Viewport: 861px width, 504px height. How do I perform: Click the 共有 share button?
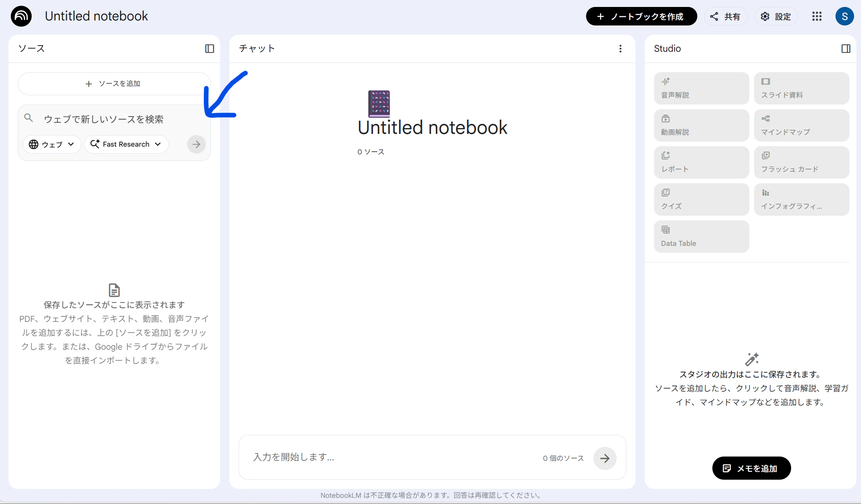point(725,17)
